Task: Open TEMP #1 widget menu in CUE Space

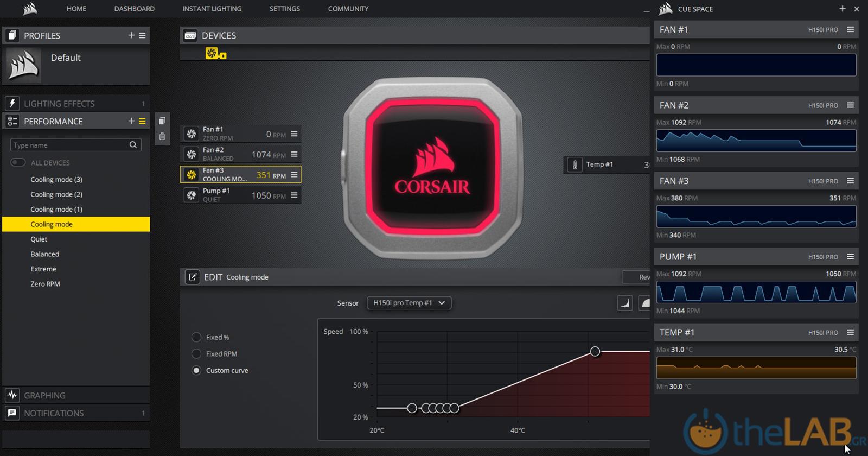Action: click(x=851, y=332)
